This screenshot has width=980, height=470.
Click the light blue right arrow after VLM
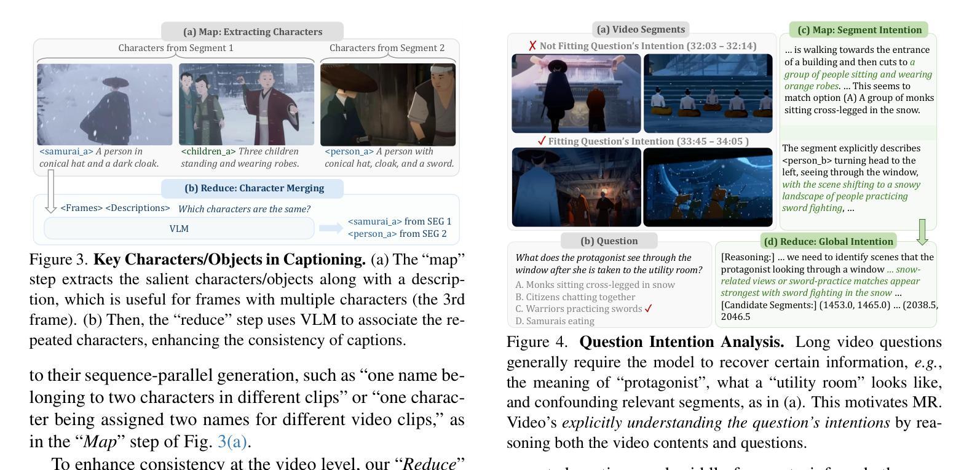(x=331, y=228)
